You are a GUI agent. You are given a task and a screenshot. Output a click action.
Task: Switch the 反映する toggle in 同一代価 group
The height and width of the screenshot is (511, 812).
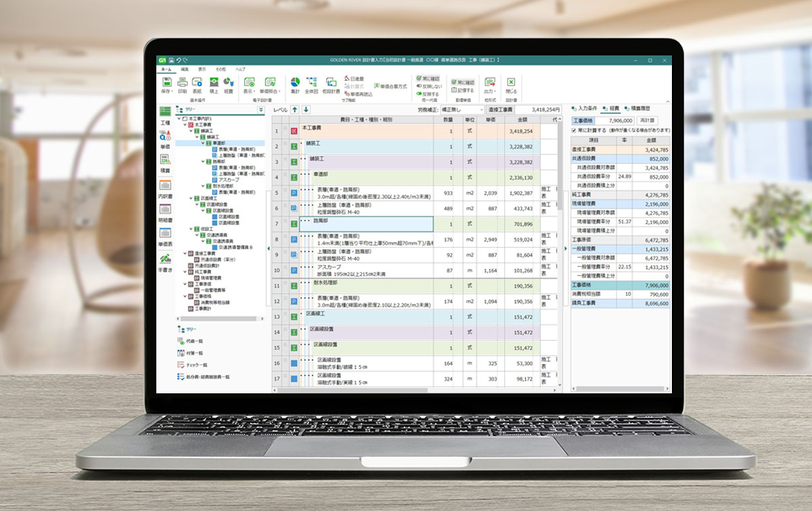[420, 94]
